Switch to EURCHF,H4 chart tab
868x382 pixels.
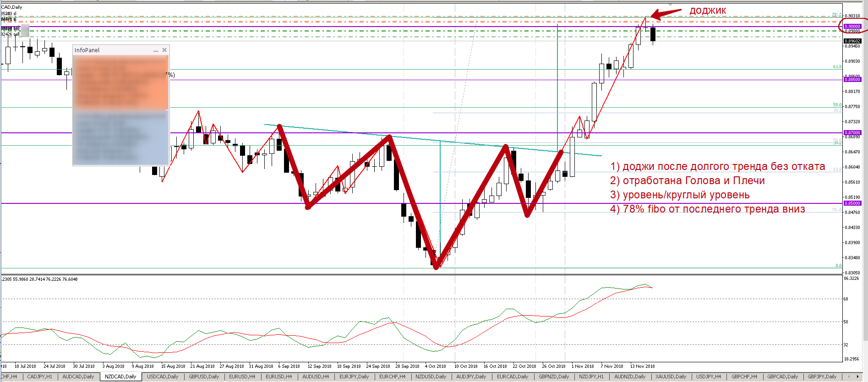[x=393, y=377]
